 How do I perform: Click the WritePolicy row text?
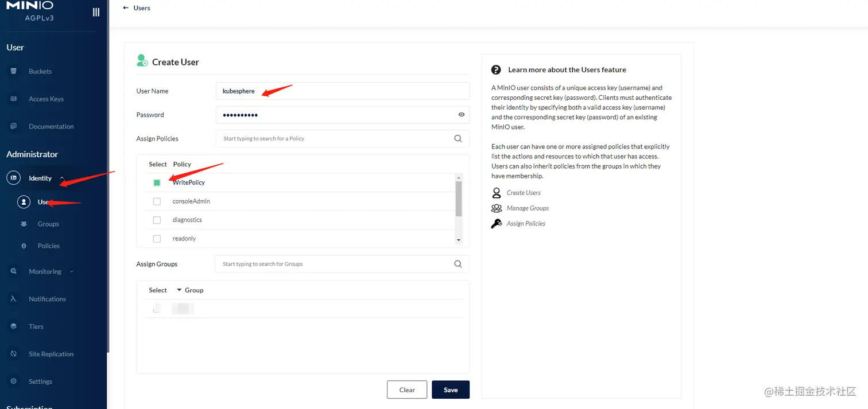[x=189, y=182]
